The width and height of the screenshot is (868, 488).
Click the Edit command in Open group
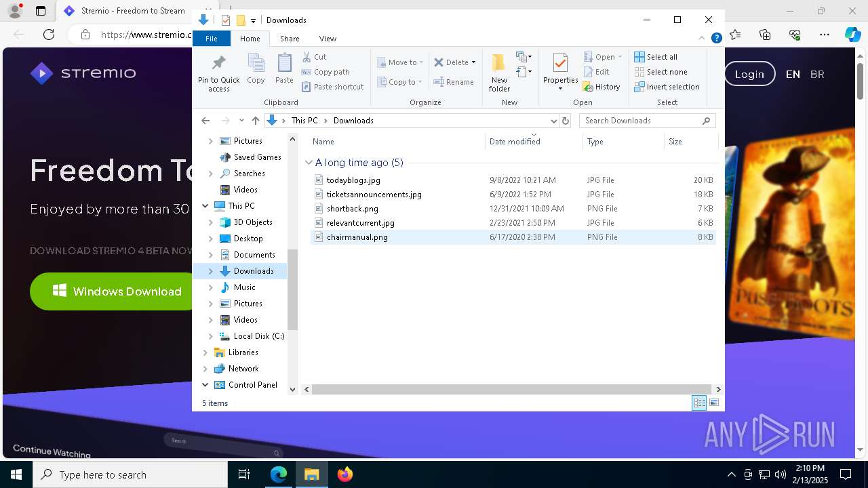point(596,72)
